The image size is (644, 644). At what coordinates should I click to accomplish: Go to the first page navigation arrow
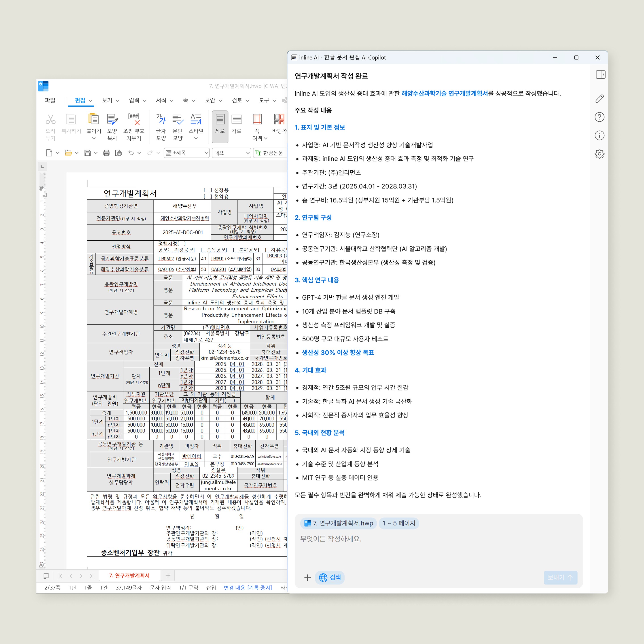point(60,576)
